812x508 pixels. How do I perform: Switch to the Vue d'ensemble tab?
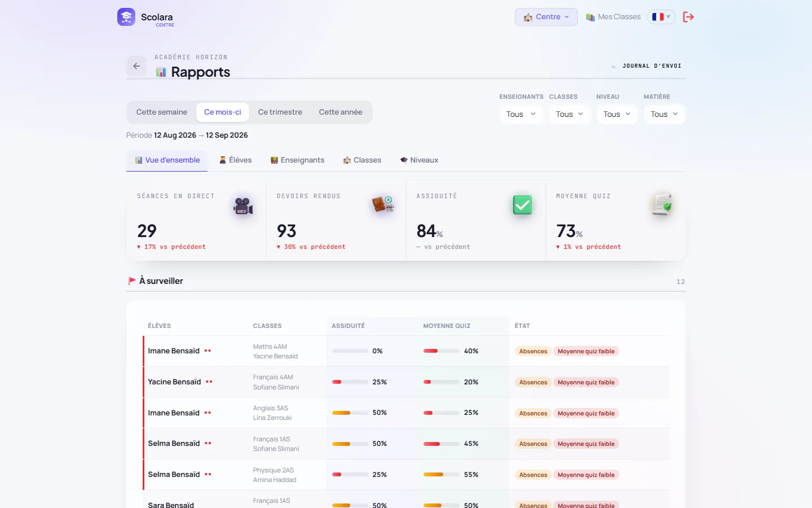167,160
